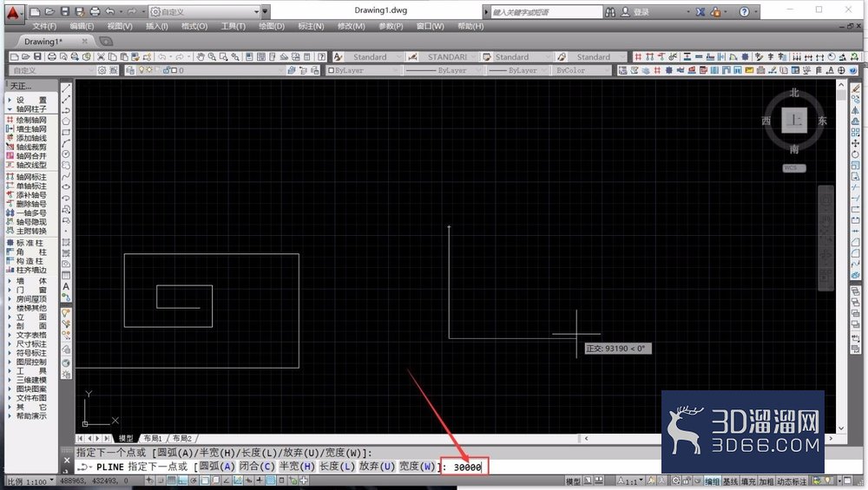Image resolution: width=868 pixels, height=490 pixels.
Task: Click the Help question mark toolbar icon
Action: [x=321, y=57]
